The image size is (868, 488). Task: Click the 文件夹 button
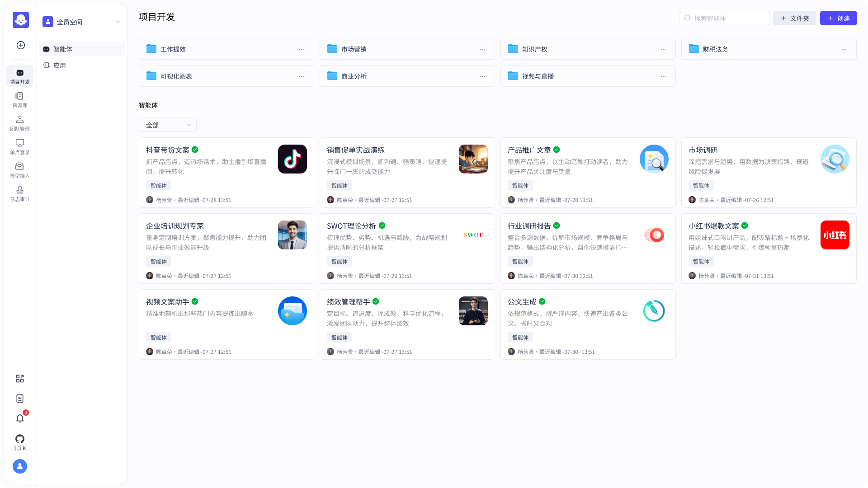[795, 18]
